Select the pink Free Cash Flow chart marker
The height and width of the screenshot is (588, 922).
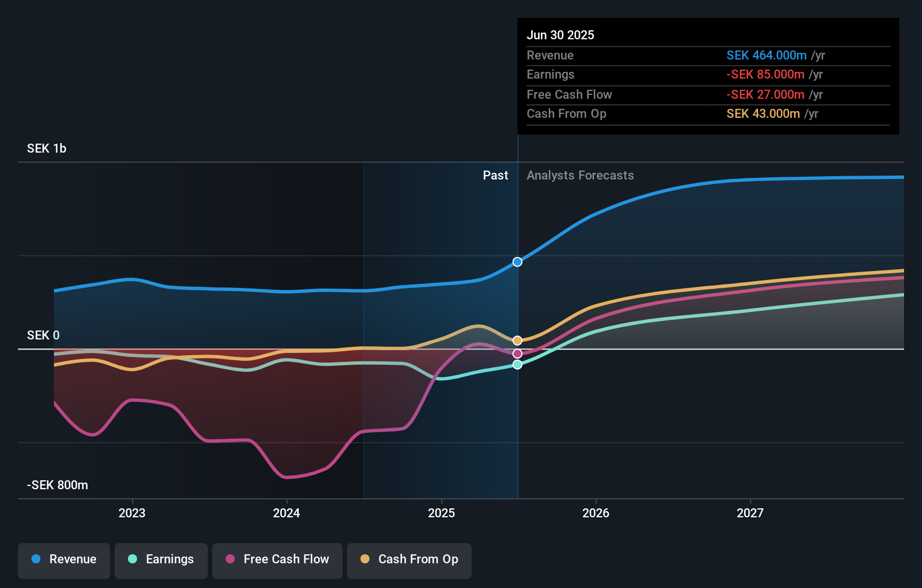coord(517,353)
